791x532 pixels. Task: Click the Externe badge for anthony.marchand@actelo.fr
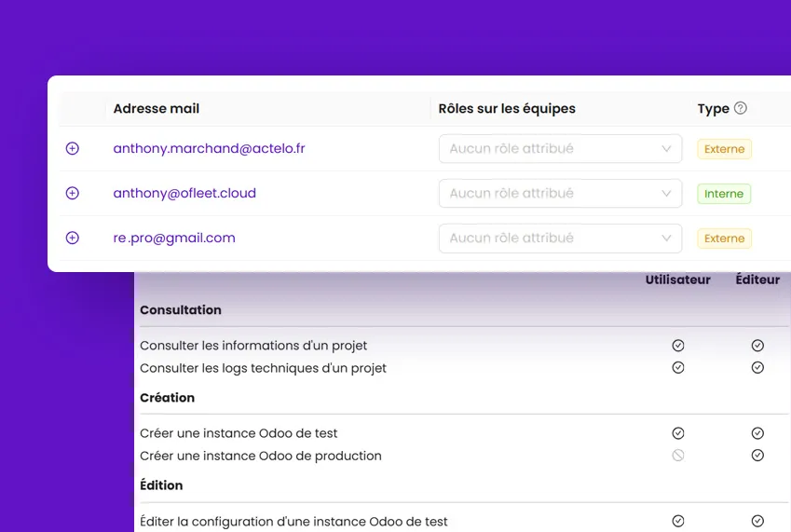click(x=724, y=149)
